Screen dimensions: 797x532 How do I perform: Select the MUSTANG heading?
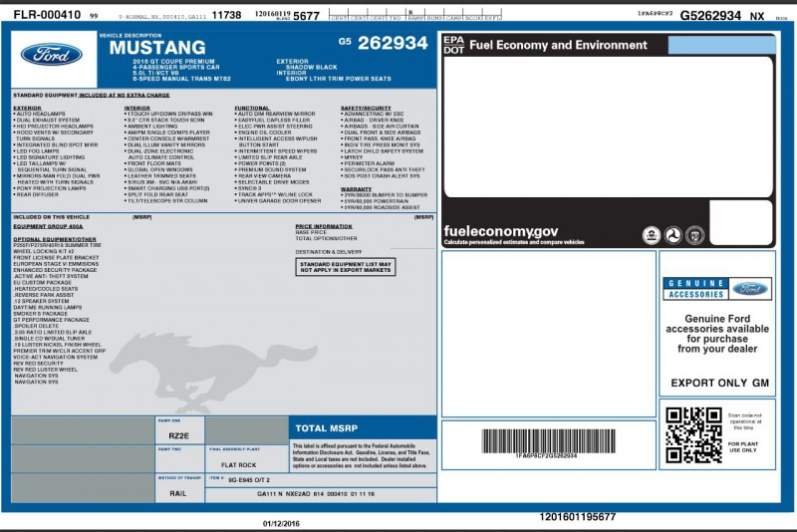[157, 47]
